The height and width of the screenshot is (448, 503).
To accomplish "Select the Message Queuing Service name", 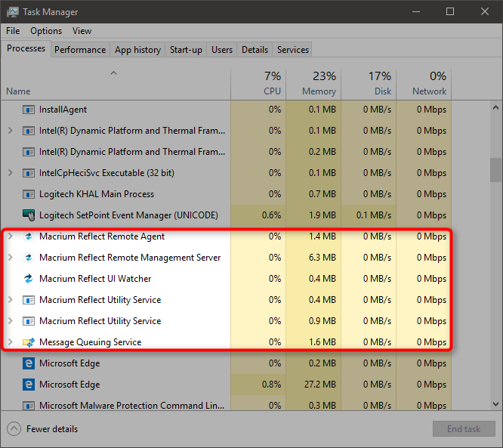I will (x=90, y=342).
